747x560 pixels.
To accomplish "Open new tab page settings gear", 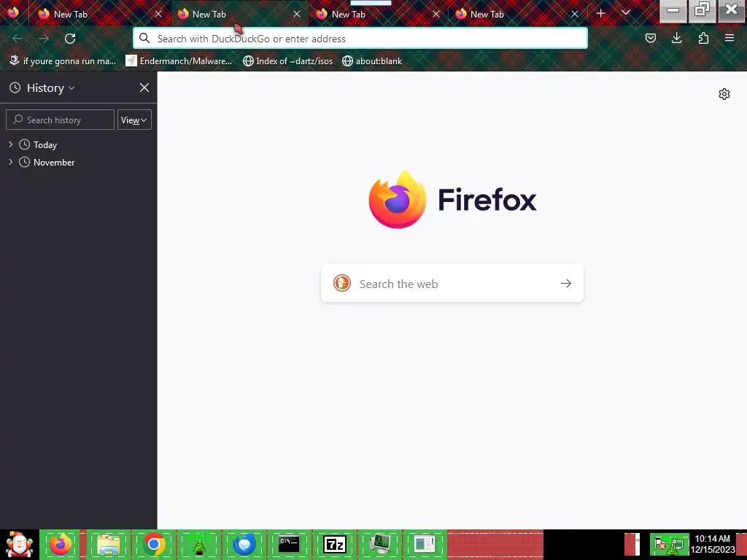I will [x=724, y=94].
